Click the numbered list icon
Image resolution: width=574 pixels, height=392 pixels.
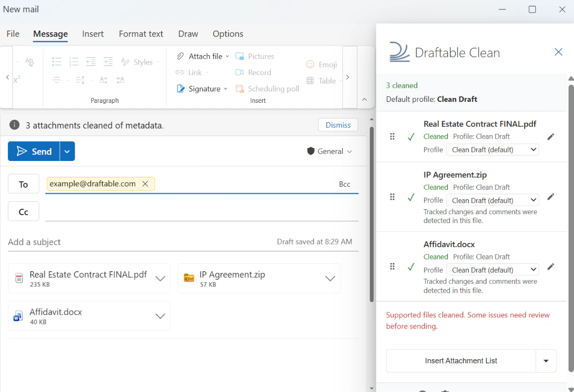(74, 62)
